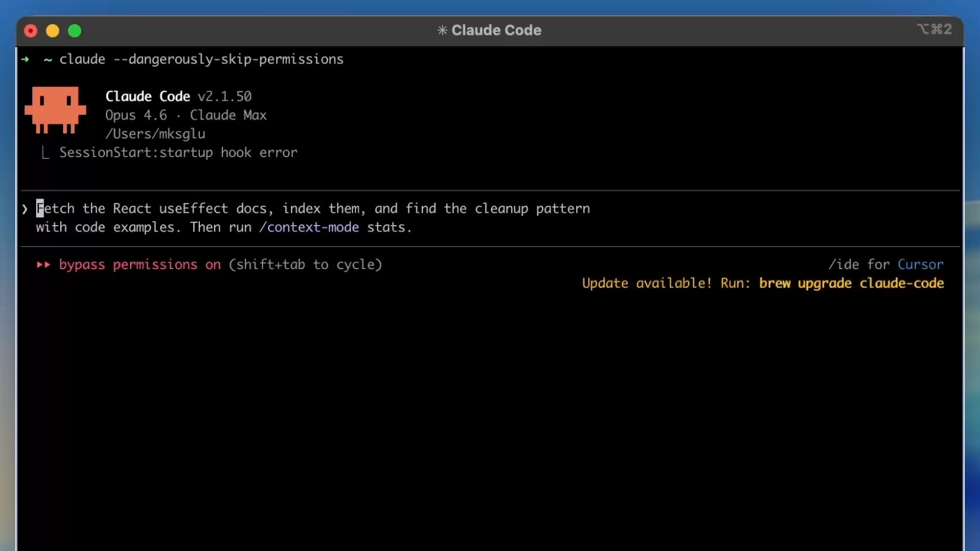The width and height of the screenshot is (980, 551).
Task: Click the Cursor IDE link
Action: tap(920, 265)
